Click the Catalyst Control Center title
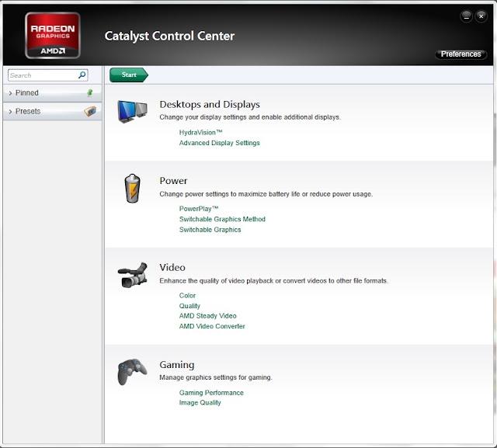Screen dimensions: 497x448 click(169, 36)
